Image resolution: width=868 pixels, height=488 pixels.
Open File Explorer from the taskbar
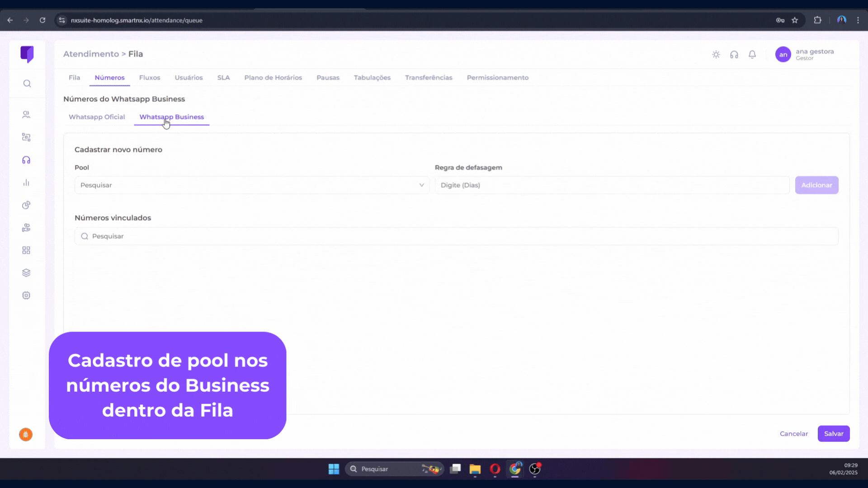pyautogui.click(x=475, y=469)
